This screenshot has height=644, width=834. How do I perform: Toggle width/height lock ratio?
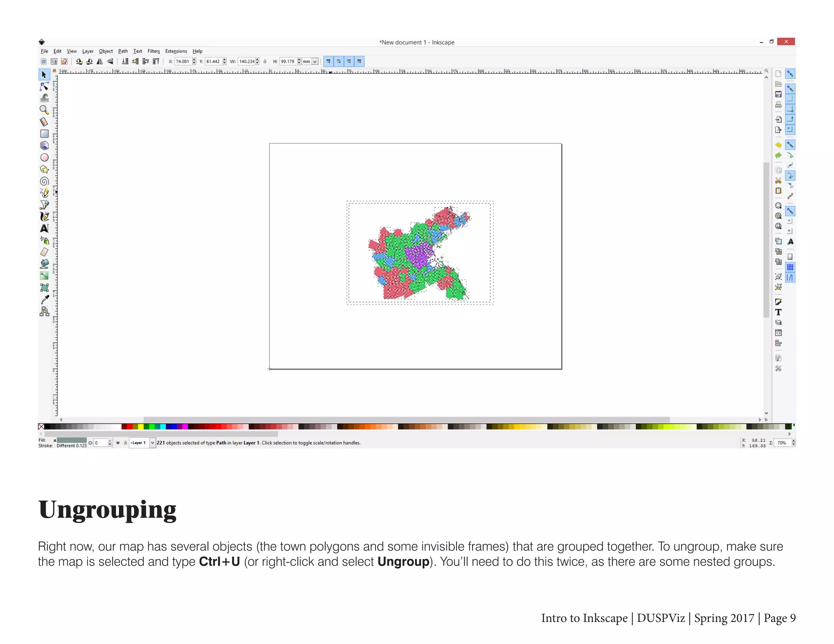coord(265,61)
